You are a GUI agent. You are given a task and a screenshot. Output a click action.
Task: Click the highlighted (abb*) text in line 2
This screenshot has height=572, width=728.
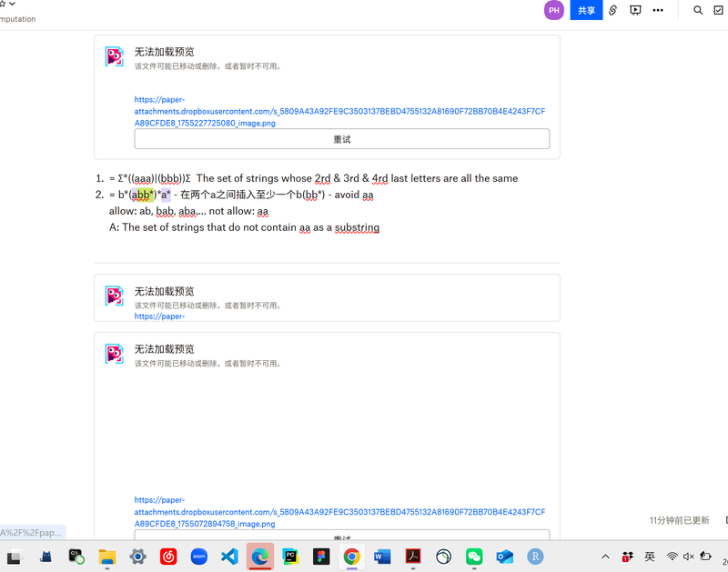point(141,195)
